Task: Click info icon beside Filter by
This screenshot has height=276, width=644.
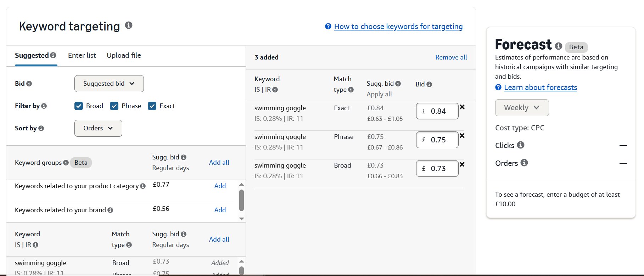Action: click(44, 106)
